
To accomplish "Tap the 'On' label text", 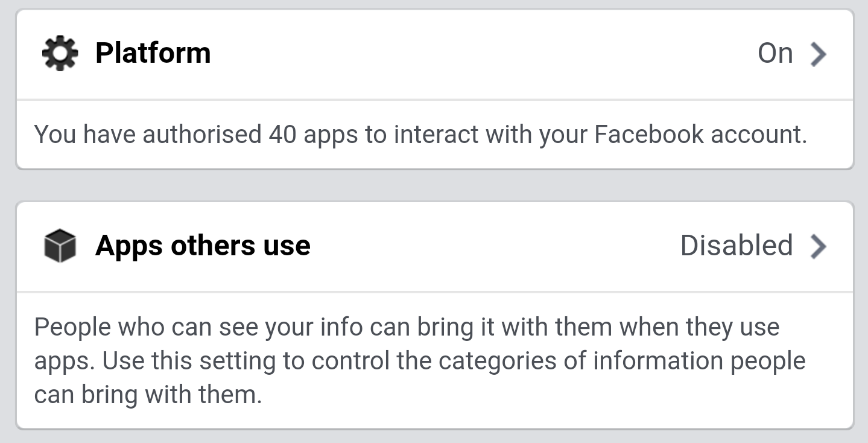I will pos(775,54).
